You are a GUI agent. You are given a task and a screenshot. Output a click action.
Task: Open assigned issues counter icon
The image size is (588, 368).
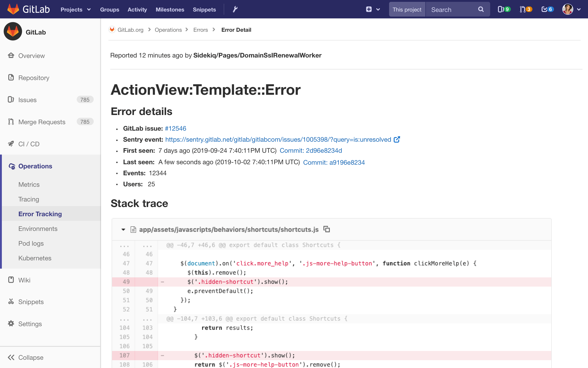(504, 9)
